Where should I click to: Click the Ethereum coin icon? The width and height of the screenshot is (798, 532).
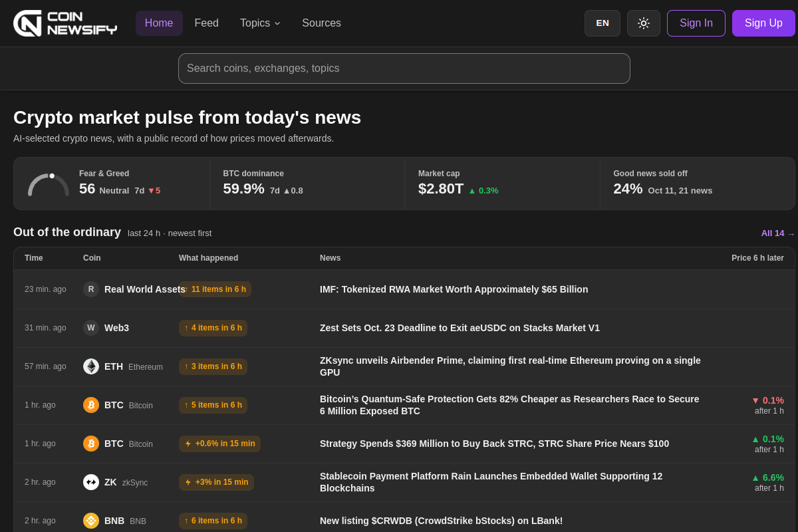click(91, 366)
